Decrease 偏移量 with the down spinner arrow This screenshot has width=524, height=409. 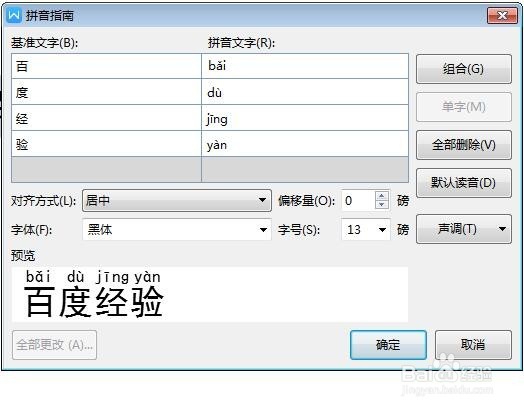[382, 205]
